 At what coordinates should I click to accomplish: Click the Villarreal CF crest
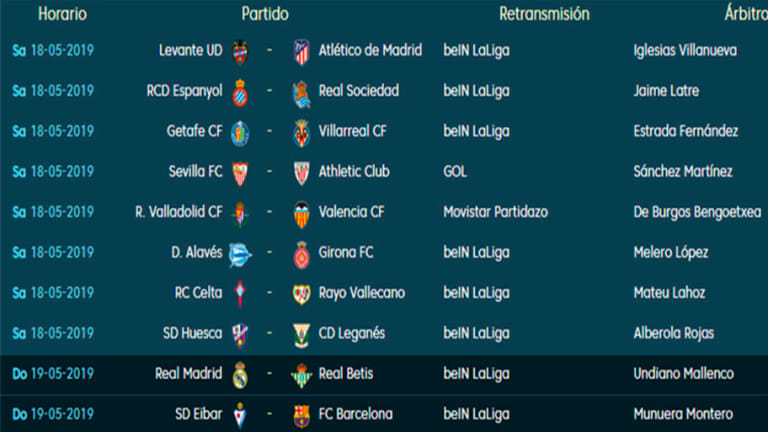pyautogui.click(x=301, y=132)
